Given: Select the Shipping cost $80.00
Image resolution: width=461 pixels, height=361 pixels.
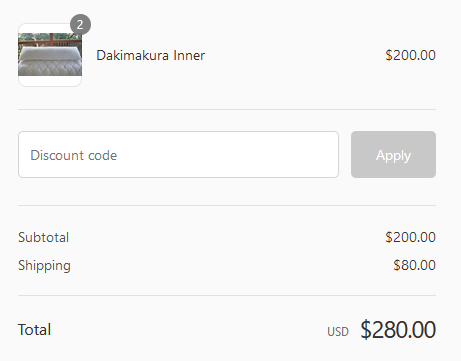Looking at the screenshot, I should [x=414, y=265].
